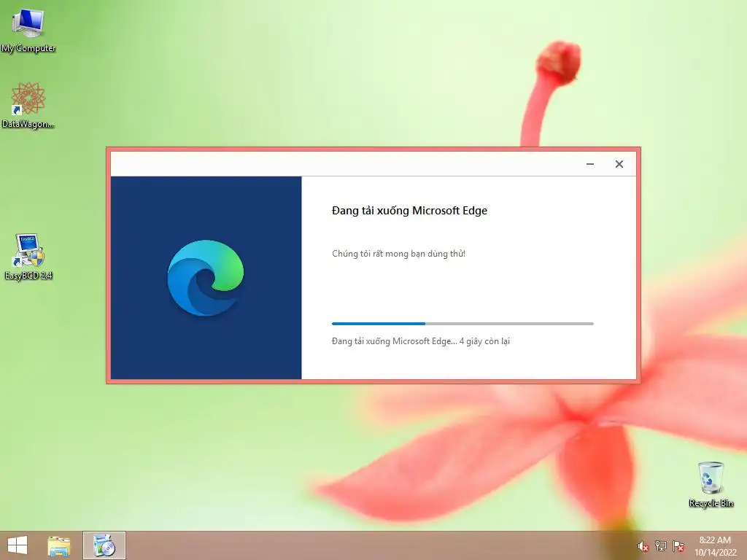Open the Windows Start button
This screenshot has height=560, width=747.
click(18, 545)
